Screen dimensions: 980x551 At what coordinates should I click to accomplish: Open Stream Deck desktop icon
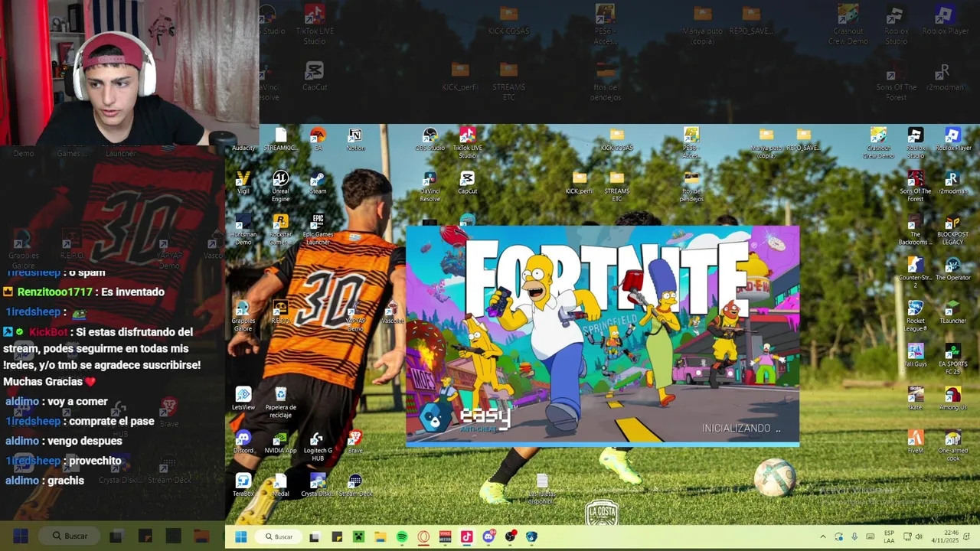pyautogui.click(x=355, y=485)
